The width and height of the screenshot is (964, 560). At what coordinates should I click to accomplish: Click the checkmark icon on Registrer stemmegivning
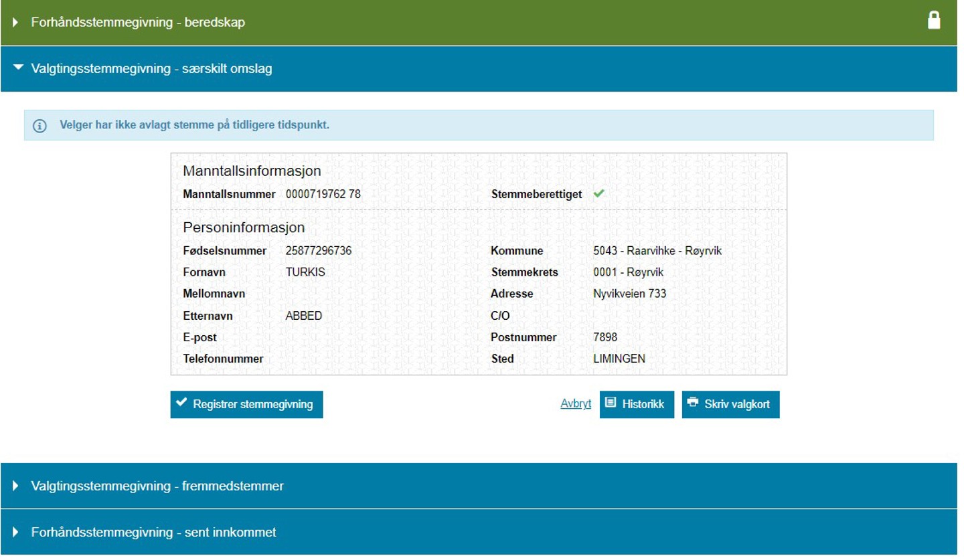click(181, 403)
